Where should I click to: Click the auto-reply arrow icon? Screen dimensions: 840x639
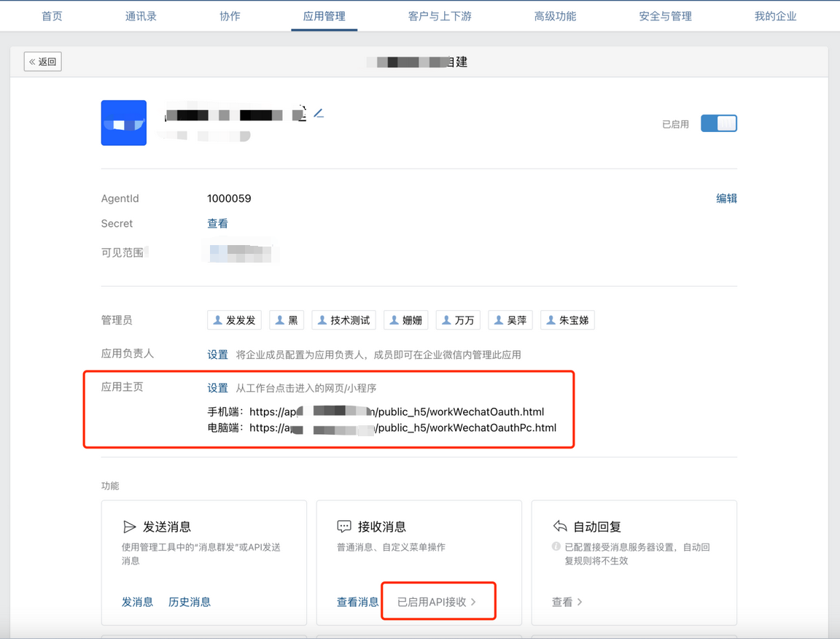coord(560,527)
